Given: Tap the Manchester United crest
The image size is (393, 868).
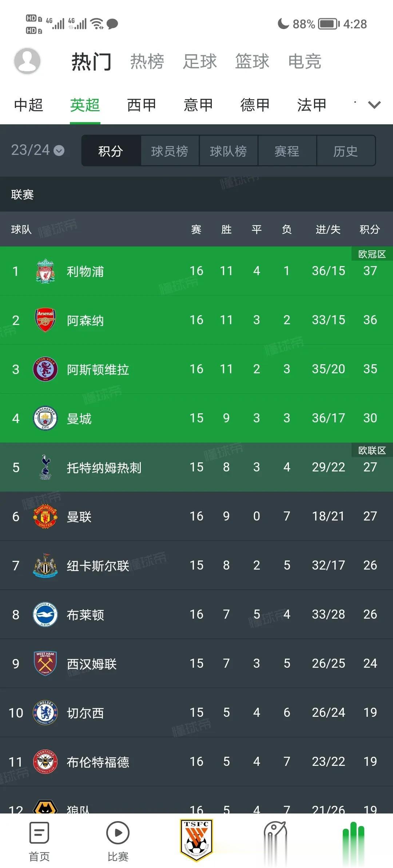Looking at the screenshot, I should (45, 516).
